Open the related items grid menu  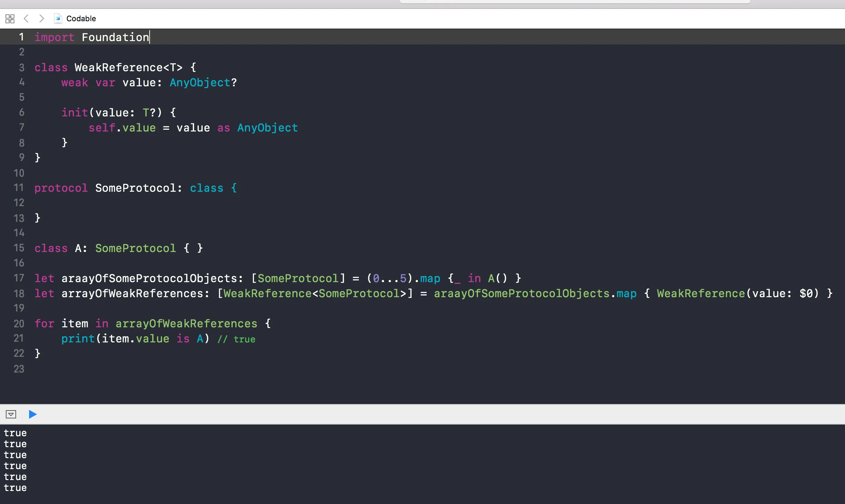pos(10,18)
